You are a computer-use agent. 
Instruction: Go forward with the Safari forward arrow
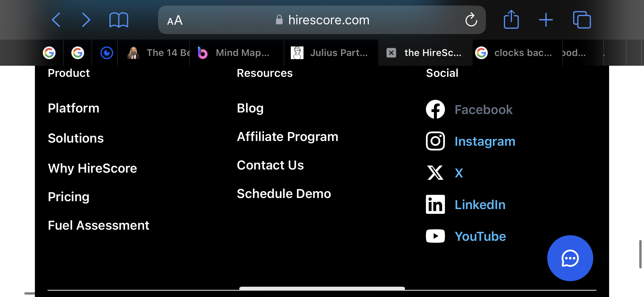coord(86,20)
